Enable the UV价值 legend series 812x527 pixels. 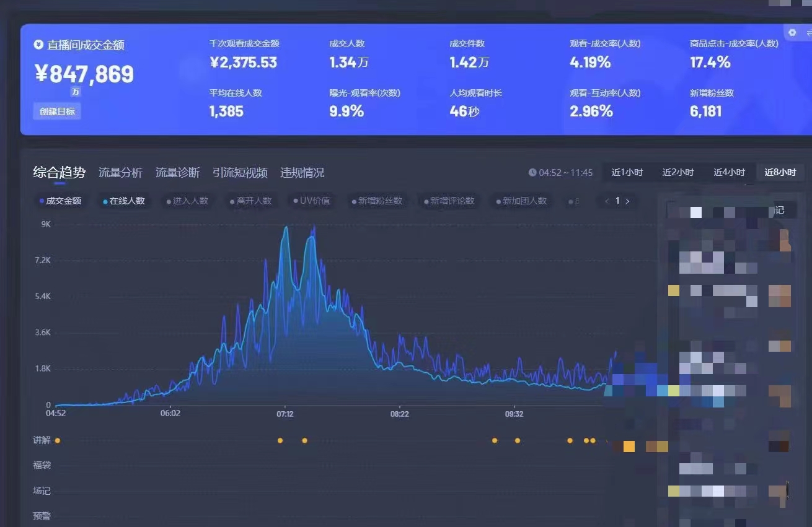click(311, 201)
